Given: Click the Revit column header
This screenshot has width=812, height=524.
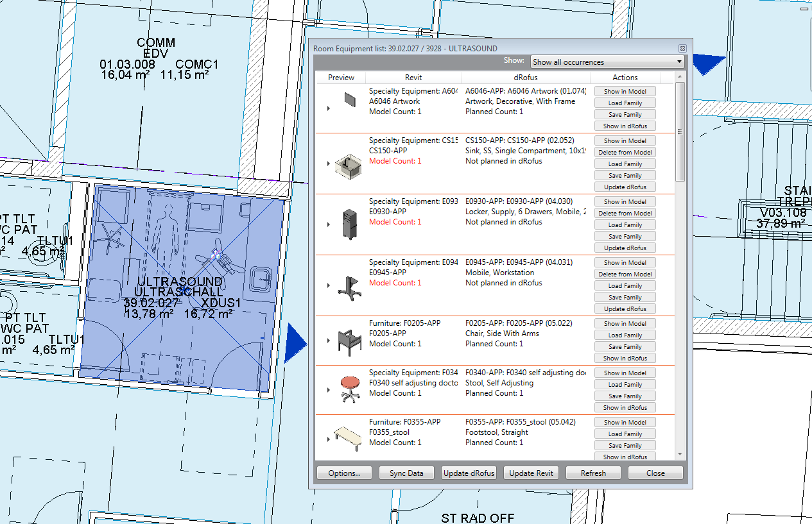Looking at the screenshot, I should 413,78.
